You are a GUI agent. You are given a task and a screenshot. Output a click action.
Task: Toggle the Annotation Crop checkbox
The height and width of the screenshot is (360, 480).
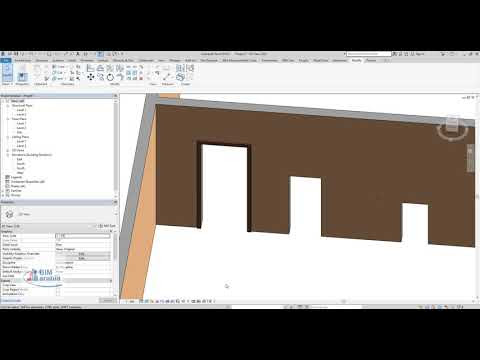[x=58, y=294]
